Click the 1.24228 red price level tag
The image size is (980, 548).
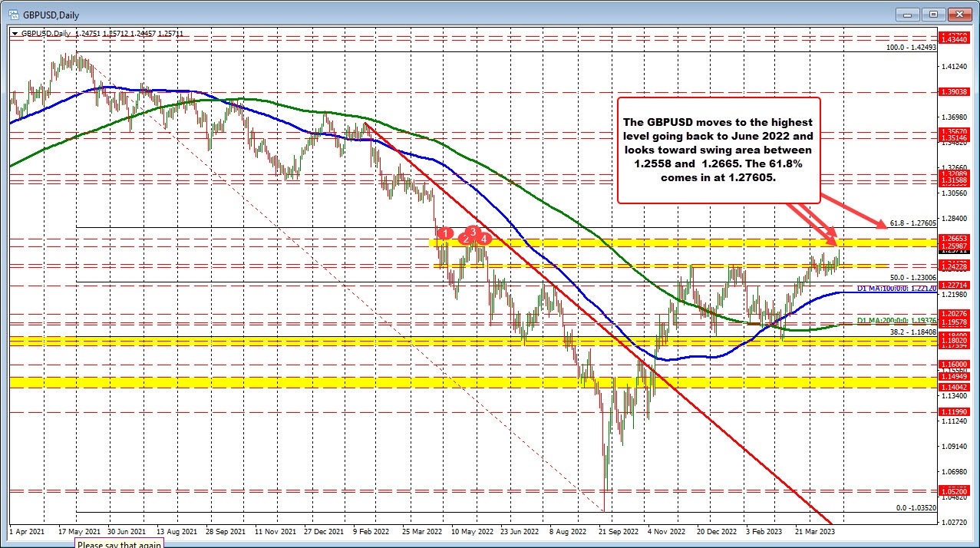pos(955,265)
